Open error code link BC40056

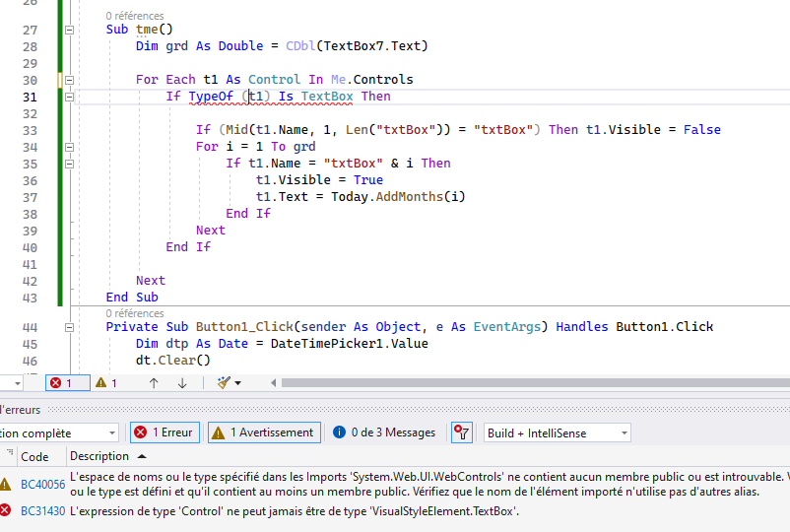coord(42,484)
